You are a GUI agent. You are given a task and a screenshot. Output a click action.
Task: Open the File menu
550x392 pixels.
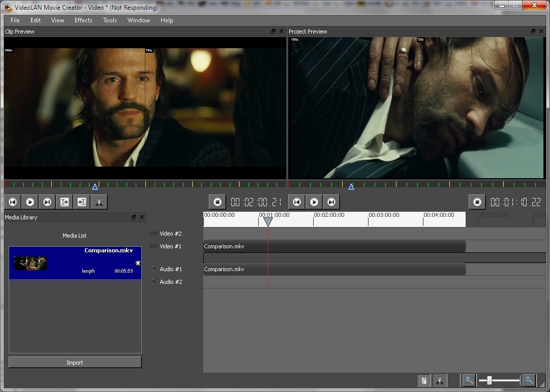pos(15,20)
